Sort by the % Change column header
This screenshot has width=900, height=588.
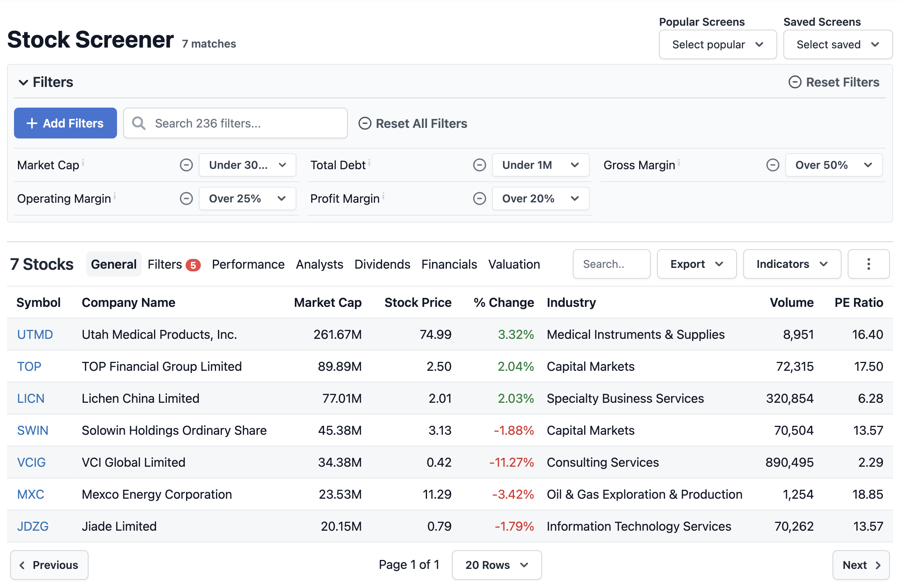[x=504, y=303]
